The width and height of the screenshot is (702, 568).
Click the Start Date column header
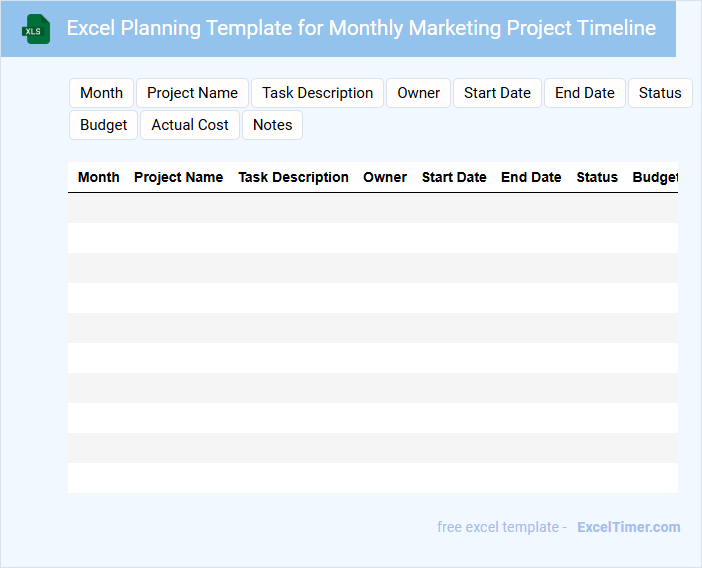[x=454, y=177]
